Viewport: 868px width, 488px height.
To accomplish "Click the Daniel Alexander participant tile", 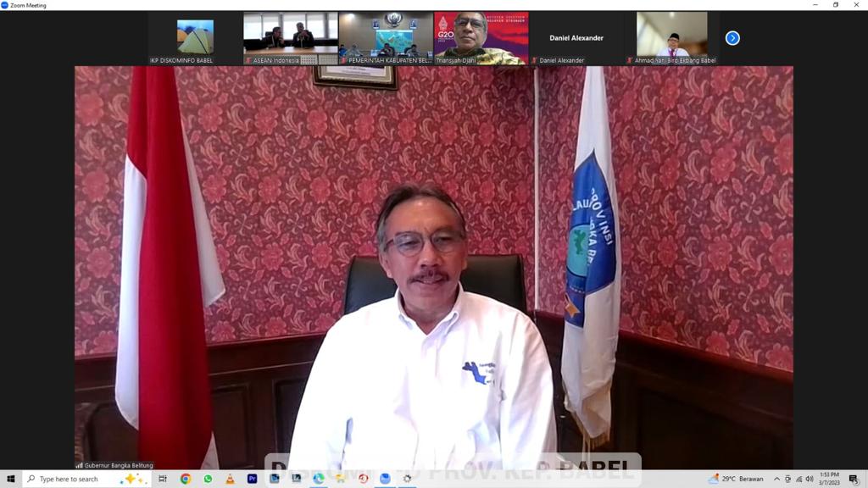I will pos(576,38).
